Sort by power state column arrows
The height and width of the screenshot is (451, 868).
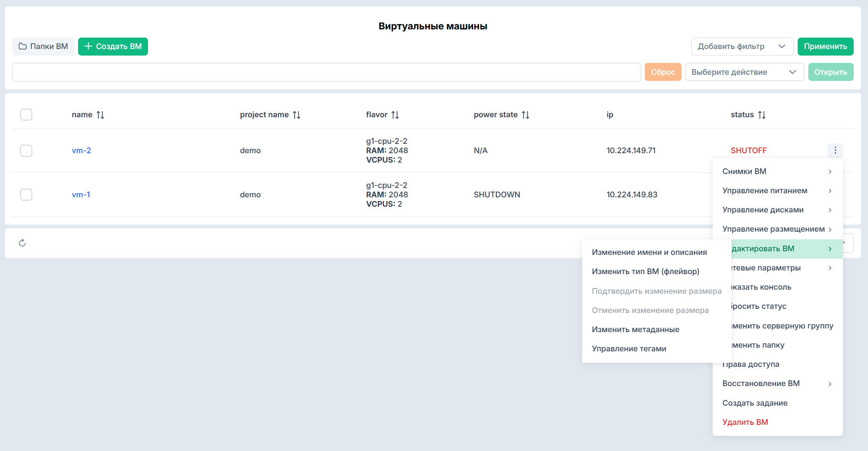[x=526, y=115]
